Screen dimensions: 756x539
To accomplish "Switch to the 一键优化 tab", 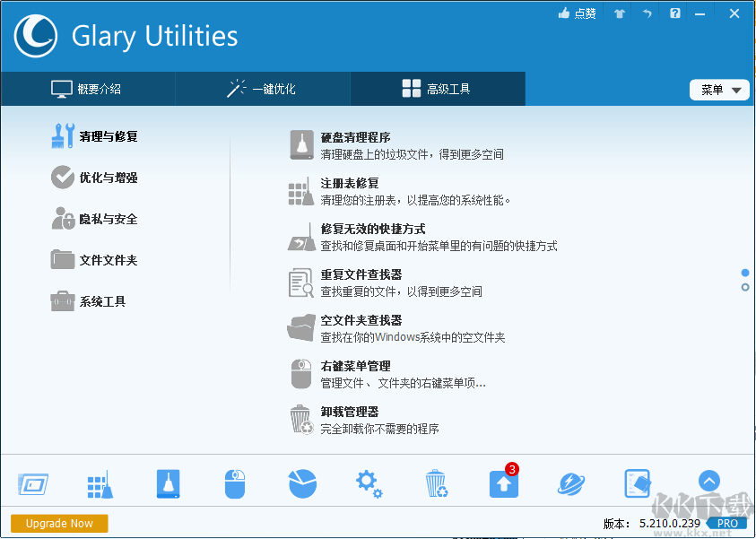I will point(262,89).
